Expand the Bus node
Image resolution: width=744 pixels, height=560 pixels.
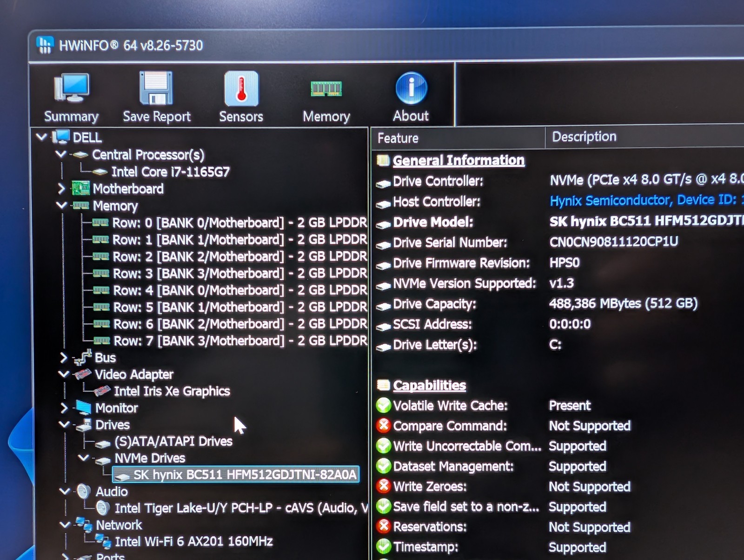[x=64, y=357]
